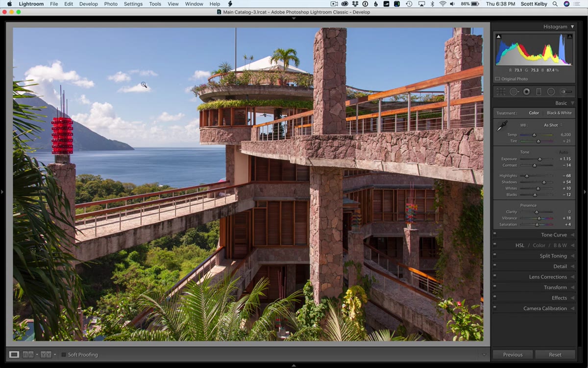The height and width of the screenshot is (368, 588).
Task: Click the Previous button
Action: (513, 354)
